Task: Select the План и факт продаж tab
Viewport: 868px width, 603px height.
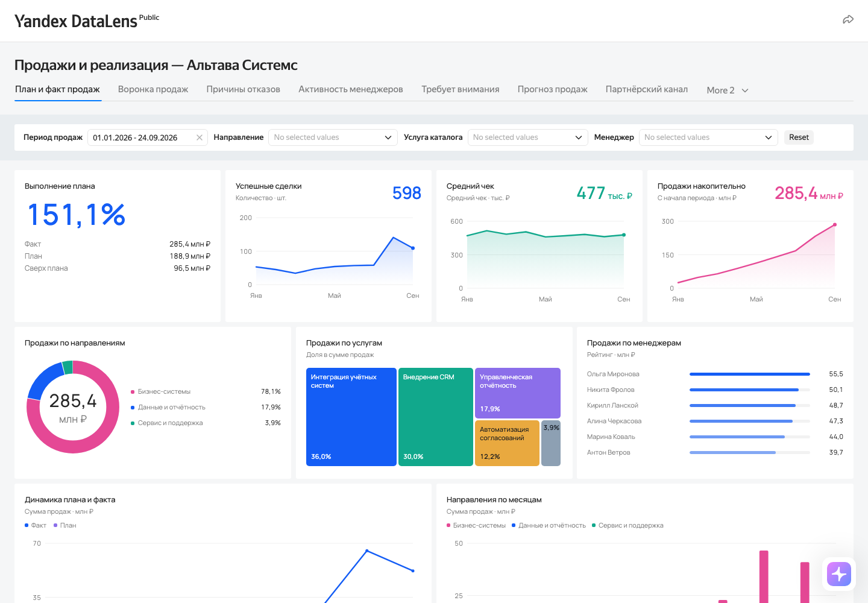Action: [58, 89]
